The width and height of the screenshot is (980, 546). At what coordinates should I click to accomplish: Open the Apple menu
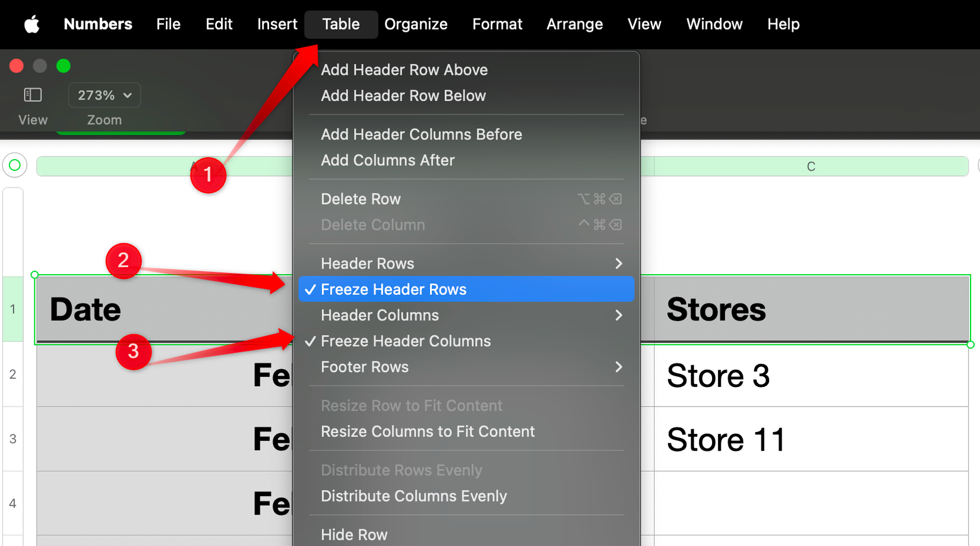pyautogui.click(x=31, y=24)
